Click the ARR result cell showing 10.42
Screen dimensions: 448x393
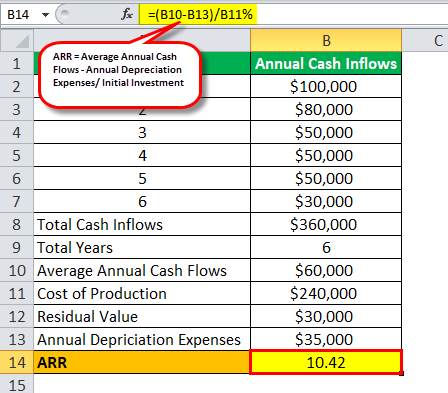[x=326, y=362]
